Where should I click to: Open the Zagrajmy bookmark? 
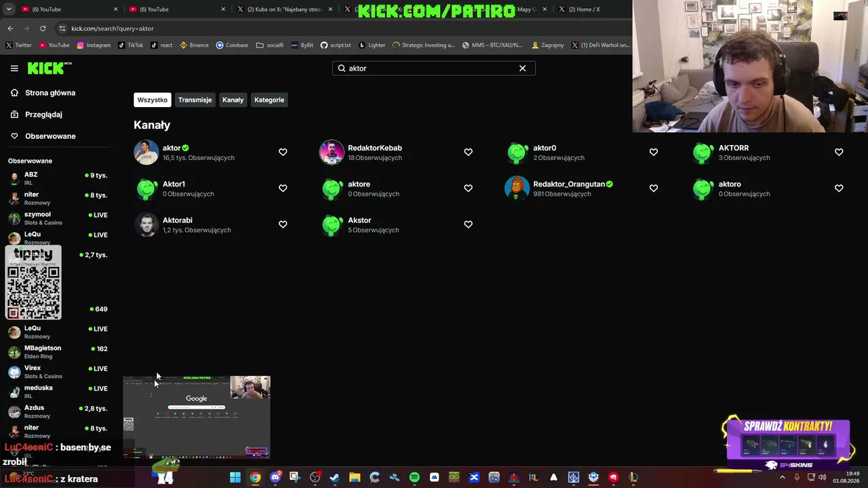point(548,45)
